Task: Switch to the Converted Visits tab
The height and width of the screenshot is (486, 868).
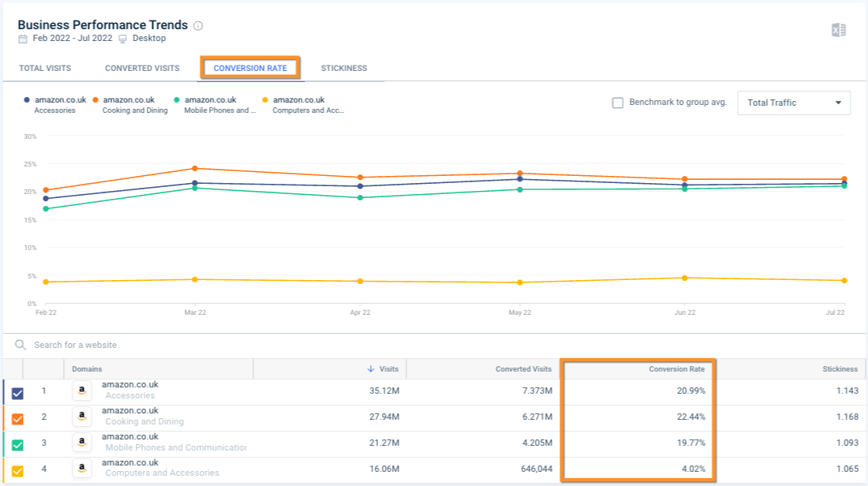Action: 142,68
